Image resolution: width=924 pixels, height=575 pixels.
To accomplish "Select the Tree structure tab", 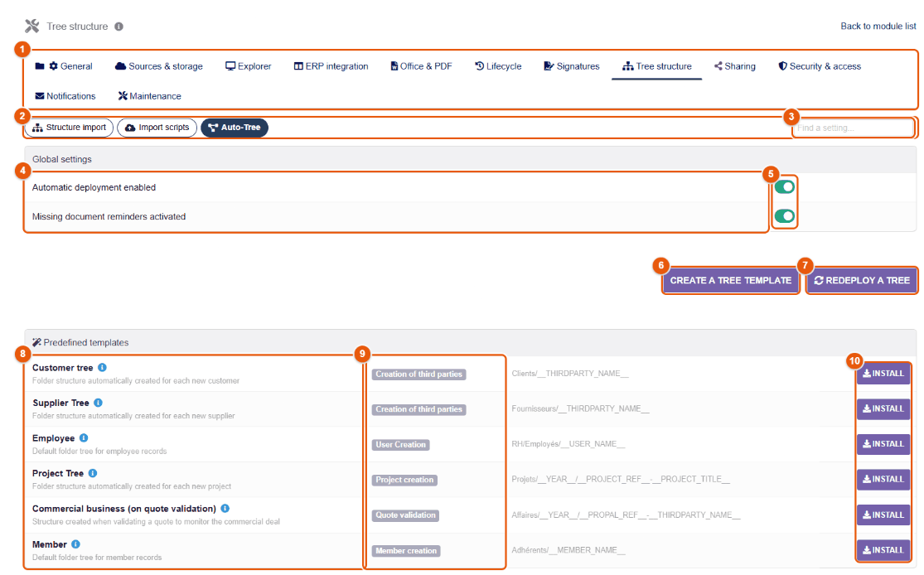I will [x=657, y=66].
